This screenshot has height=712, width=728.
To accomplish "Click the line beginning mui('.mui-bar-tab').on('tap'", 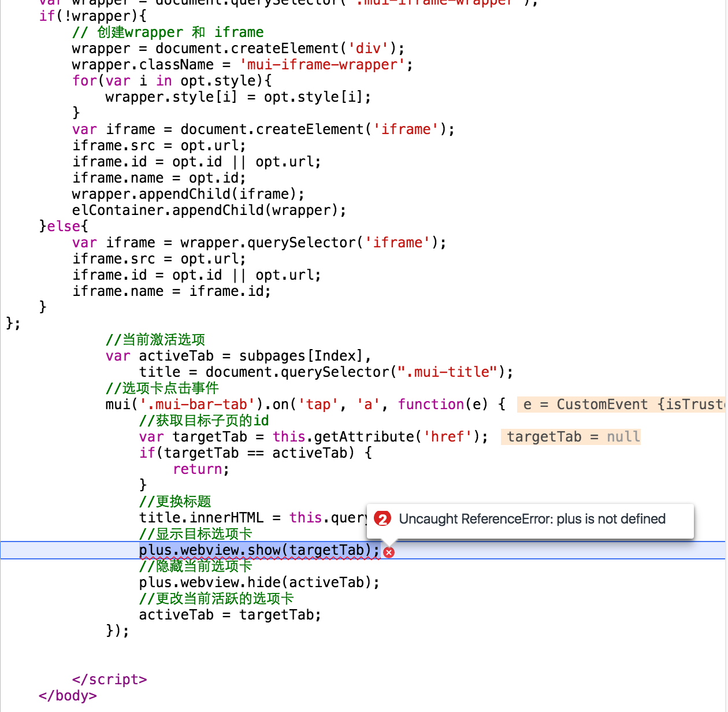I will (x=306, y=405).
